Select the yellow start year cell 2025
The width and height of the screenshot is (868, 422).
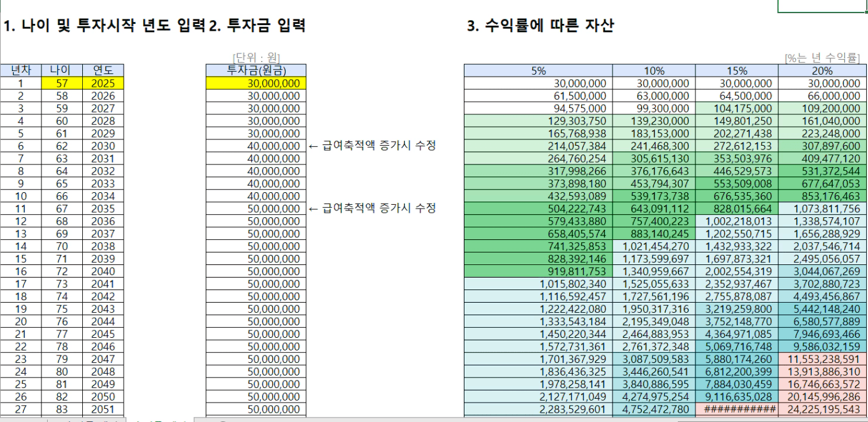tap(103, 83)
